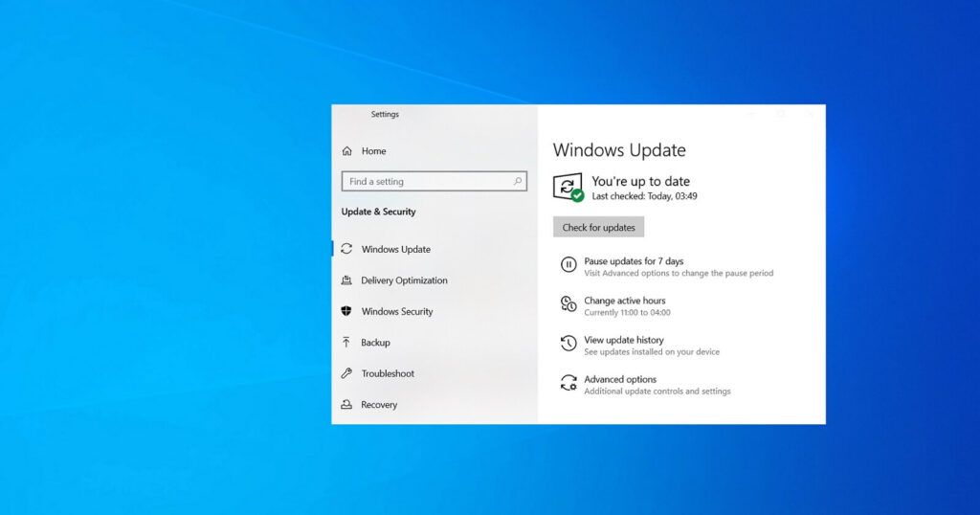Click the Backup upward arrow icon

click(346, 343)
